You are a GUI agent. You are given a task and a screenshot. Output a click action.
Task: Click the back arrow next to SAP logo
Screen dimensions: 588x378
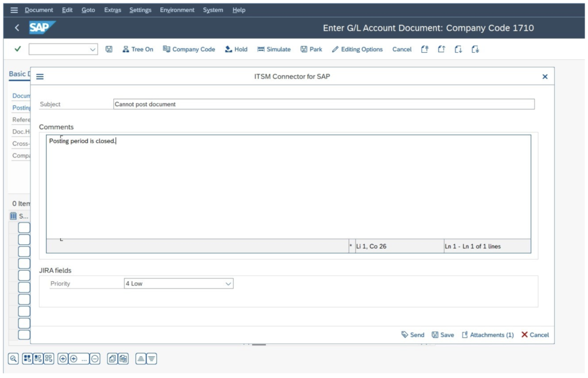pos(17,28)
